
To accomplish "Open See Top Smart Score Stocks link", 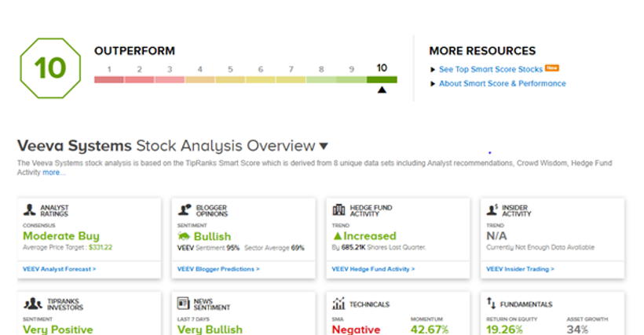I will [x=490, y=69].
